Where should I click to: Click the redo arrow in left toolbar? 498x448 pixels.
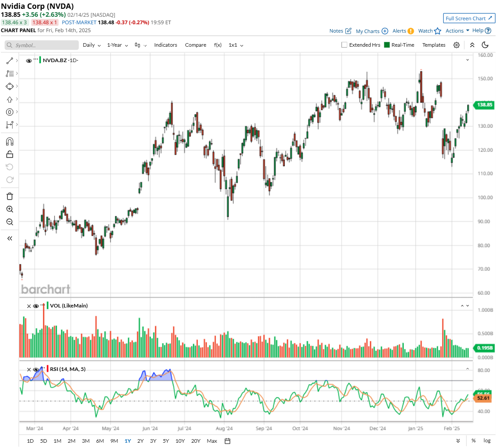[x=10, y=180]
